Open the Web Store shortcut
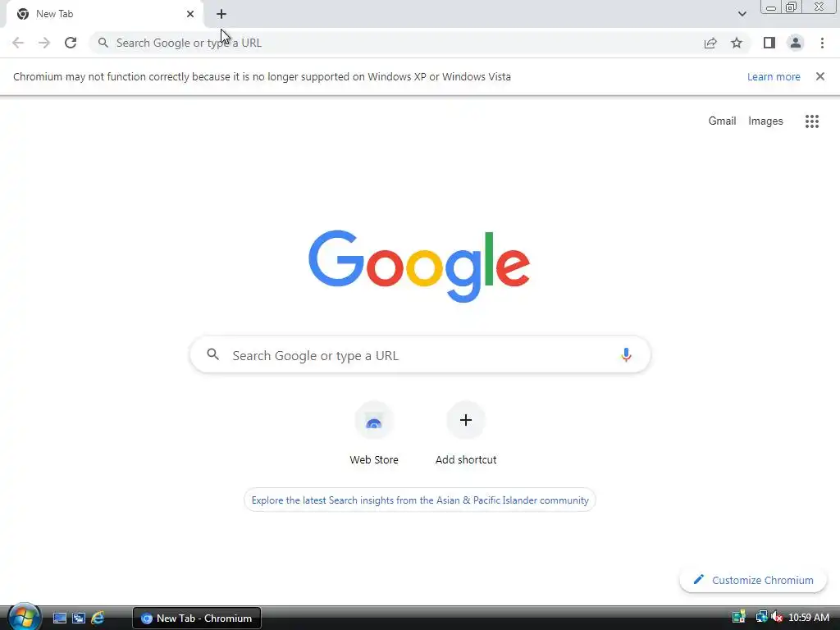 pyautogui.click(x=374, y=434)
